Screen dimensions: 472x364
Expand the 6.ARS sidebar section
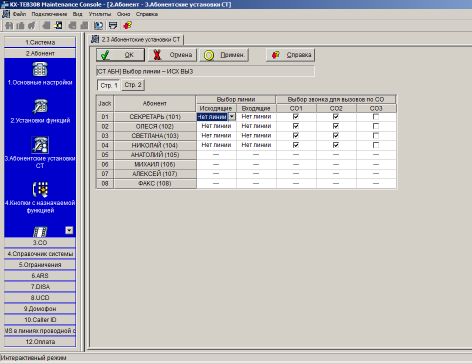point(40,276)
